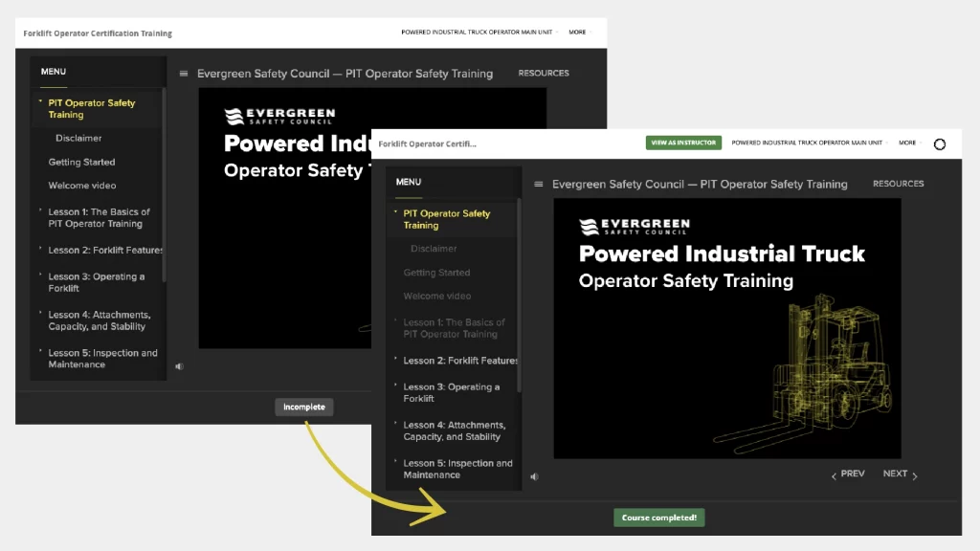Advance to next slide with NEXT

900,474
